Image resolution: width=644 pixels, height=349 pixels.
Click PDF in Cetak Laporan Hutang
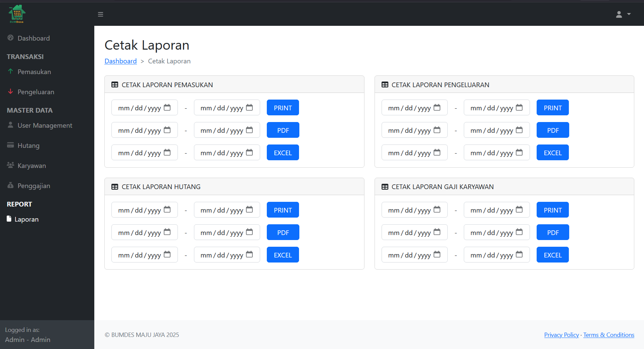click(283, 232)
